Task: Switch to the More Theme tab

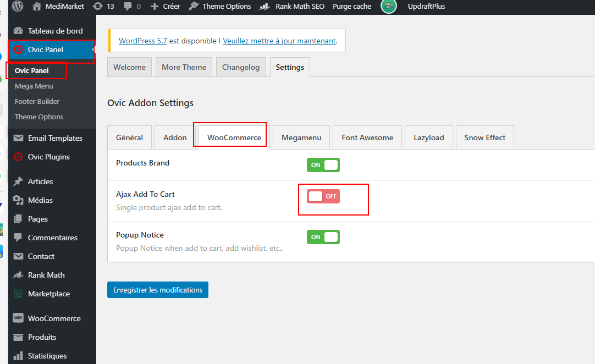Action: pos(184,67)
